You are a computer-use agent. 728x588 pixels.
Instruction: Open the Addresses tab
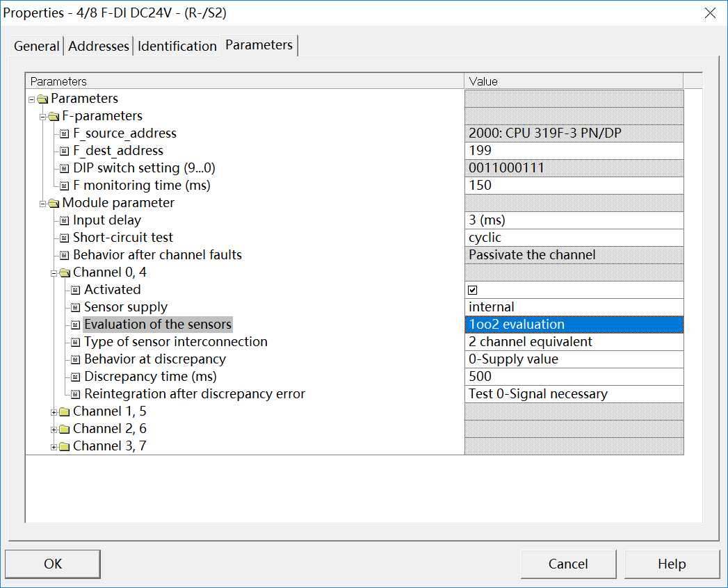pos(99,47)
